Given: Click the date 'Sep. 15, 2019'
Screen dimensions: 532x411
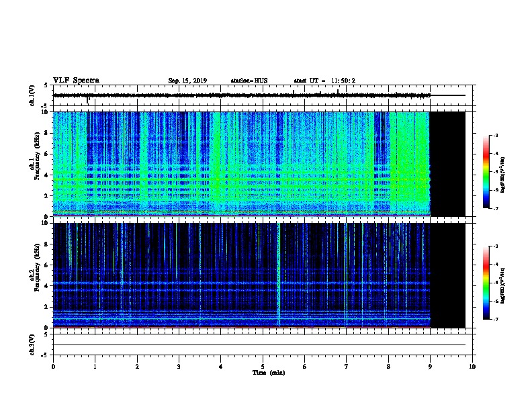Looking at the screenshot, I should point(187,81).
